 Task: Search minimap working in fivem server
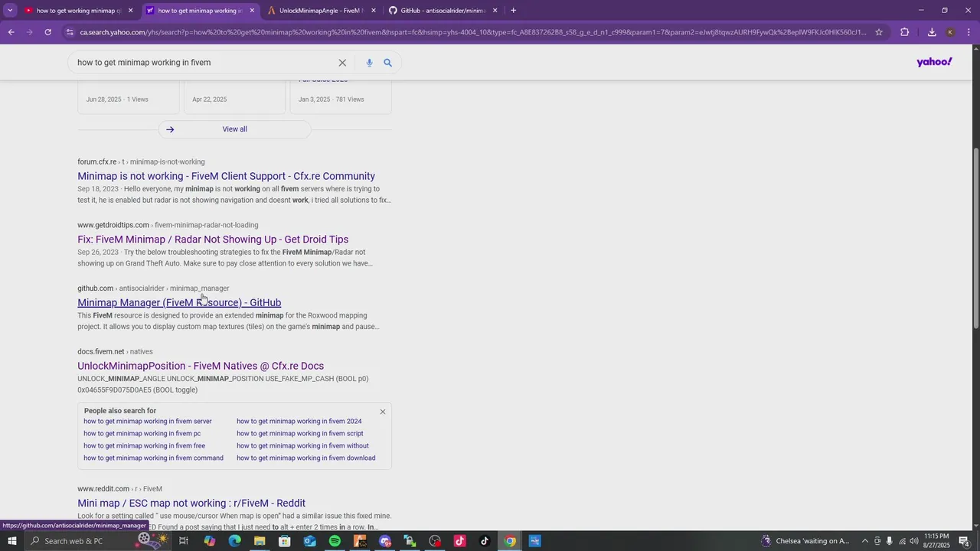(x=148, y=422)
